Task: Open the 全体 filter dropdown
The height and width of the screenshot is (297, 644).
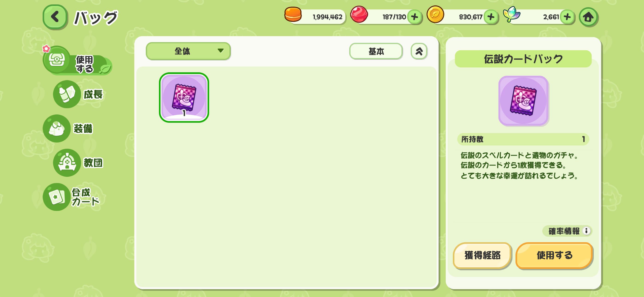Action: pyautogui.click(x=188, y=51)
